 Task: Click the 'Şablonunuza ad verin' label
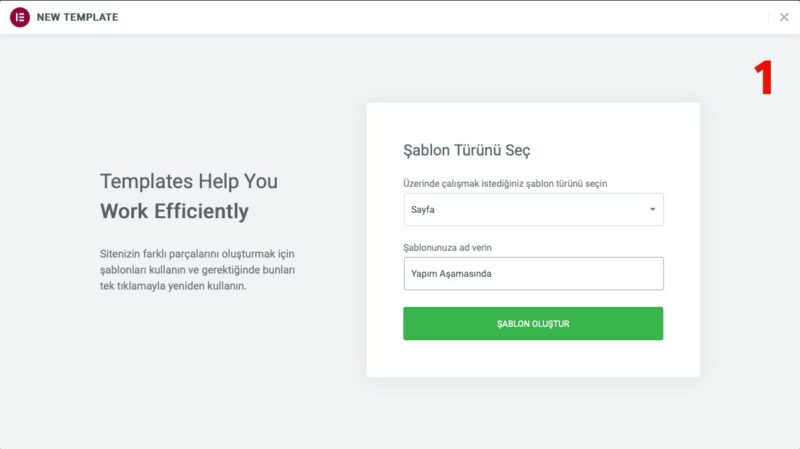click(x=450, y=247)
